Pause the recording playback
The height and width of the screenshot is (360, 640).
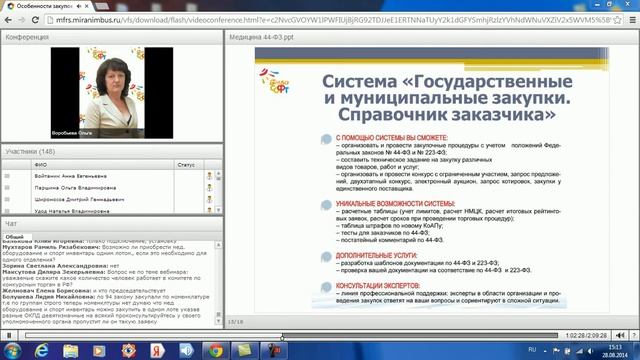(9, 336)
